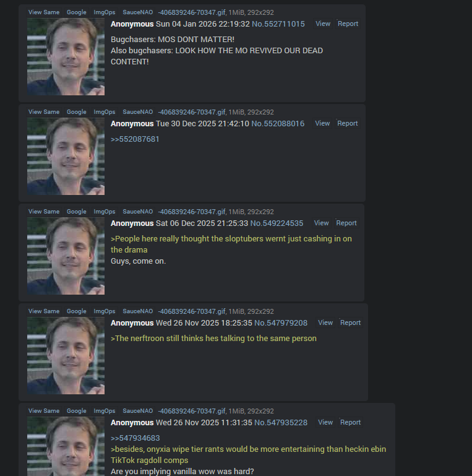Click post number No.552711015
Screen dimensions: 472x476
(x=278, y=24)
